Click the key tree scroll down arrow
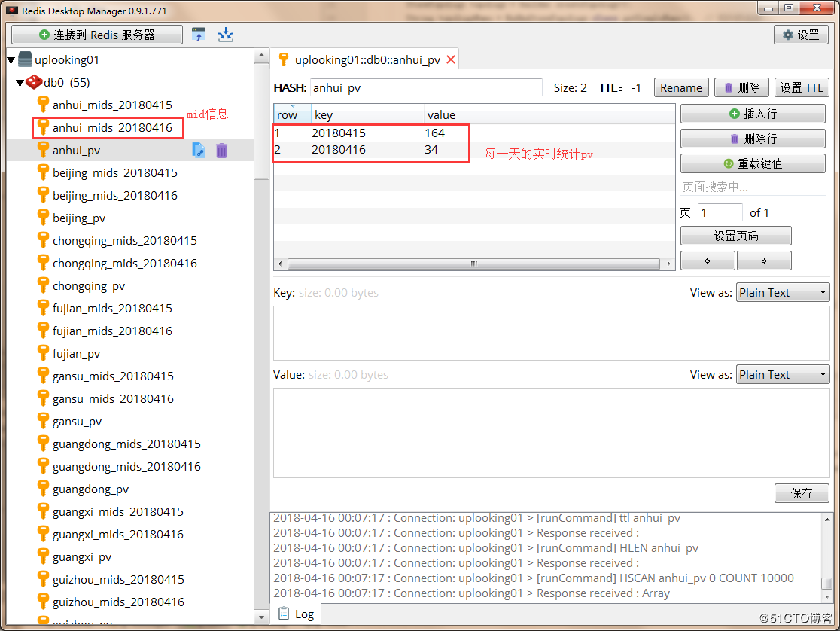 click(261, 617)
